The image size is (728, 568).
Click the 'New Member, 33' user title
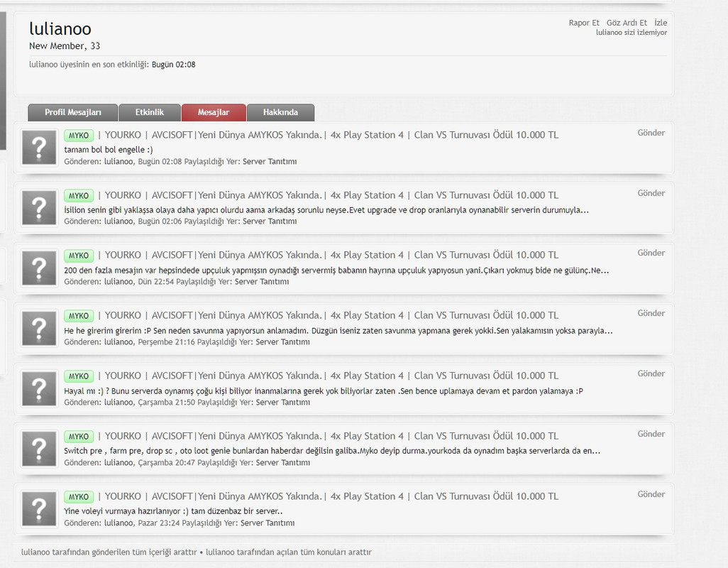tap(65, 46)
